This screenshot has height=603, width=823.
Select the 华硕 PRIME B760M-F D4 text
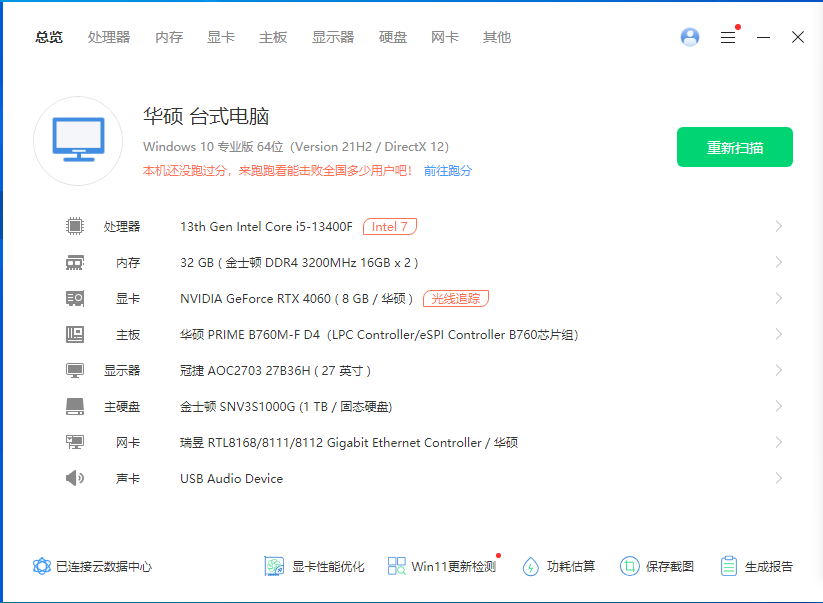(379, 334)
